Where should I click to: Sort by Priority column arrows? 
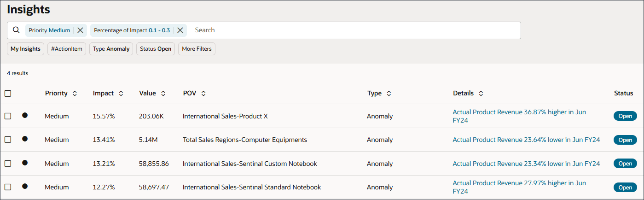(75, 94)
